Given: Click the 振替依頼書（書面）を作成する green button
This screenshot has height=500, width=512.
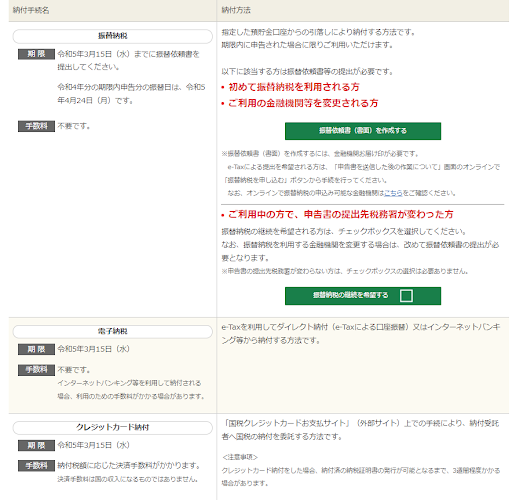Looking at the screenshot, I should 363,131.
